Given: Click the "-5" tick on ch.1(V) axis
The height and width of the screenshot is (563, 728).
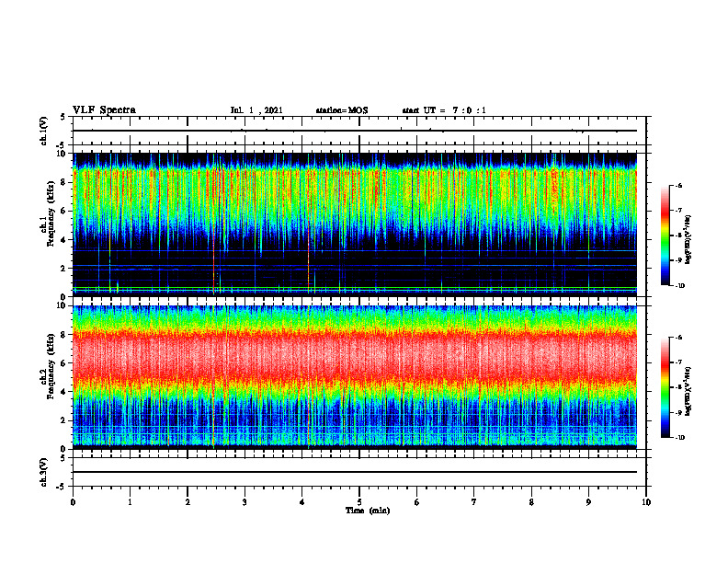Looking at the screenshot, I should (62, 145).
